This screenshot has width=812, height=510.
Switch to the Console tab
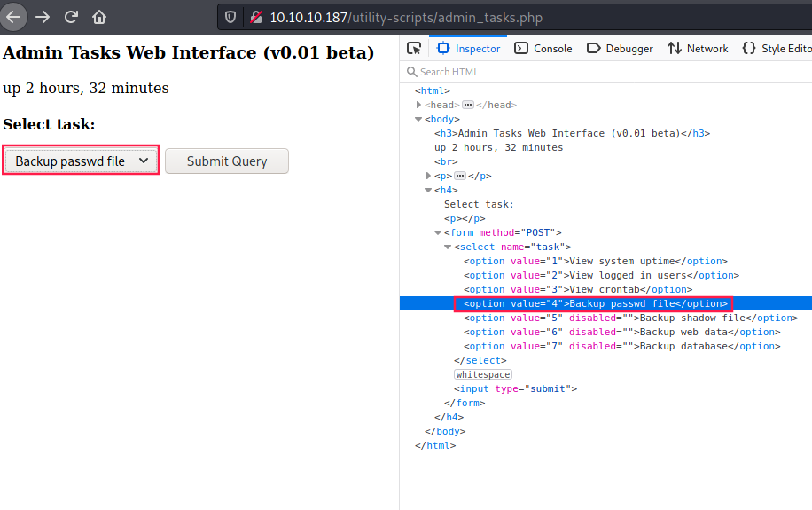[543, 49]
